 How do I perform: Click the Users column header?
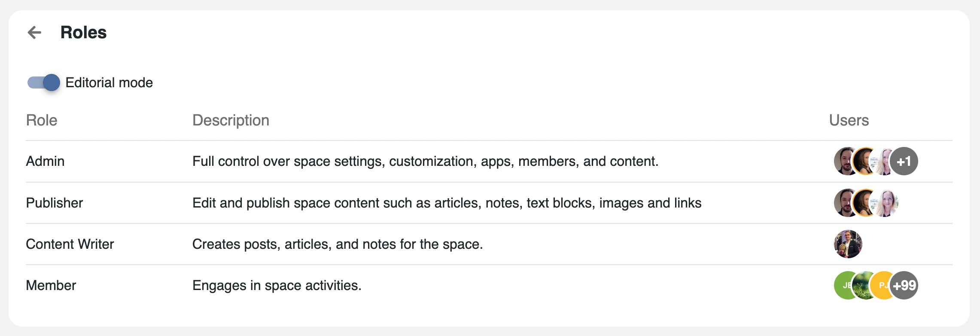(849, 120)
